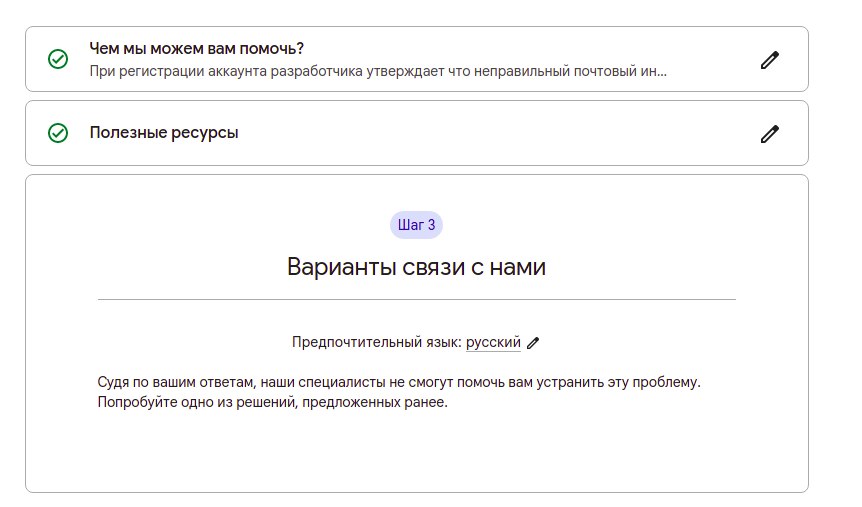
Task: Click the green checkmark beside "Полезные ресурсы"
Action: (x=58, y=133)
